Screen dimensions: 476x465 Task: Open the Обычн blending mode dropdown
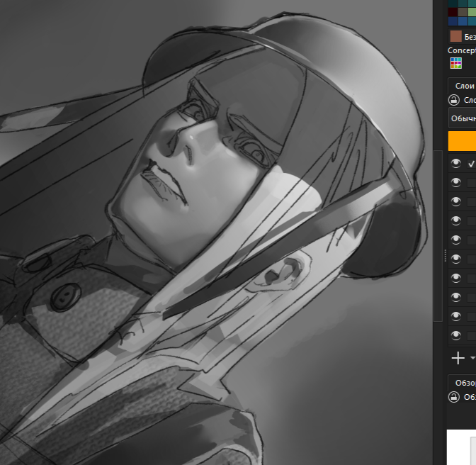tap(462, 118)
